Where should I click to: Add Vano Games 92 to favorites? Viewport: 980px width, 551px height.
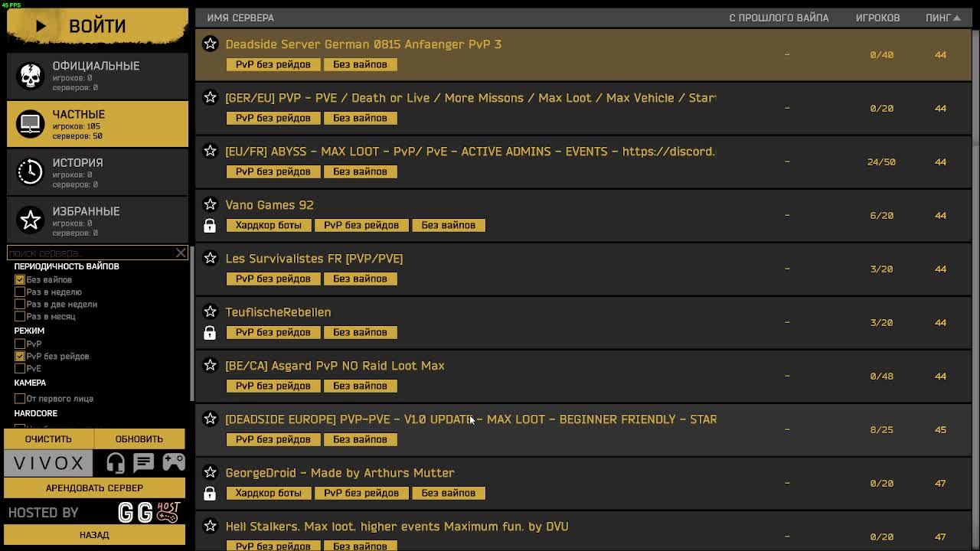click(210, 204)
